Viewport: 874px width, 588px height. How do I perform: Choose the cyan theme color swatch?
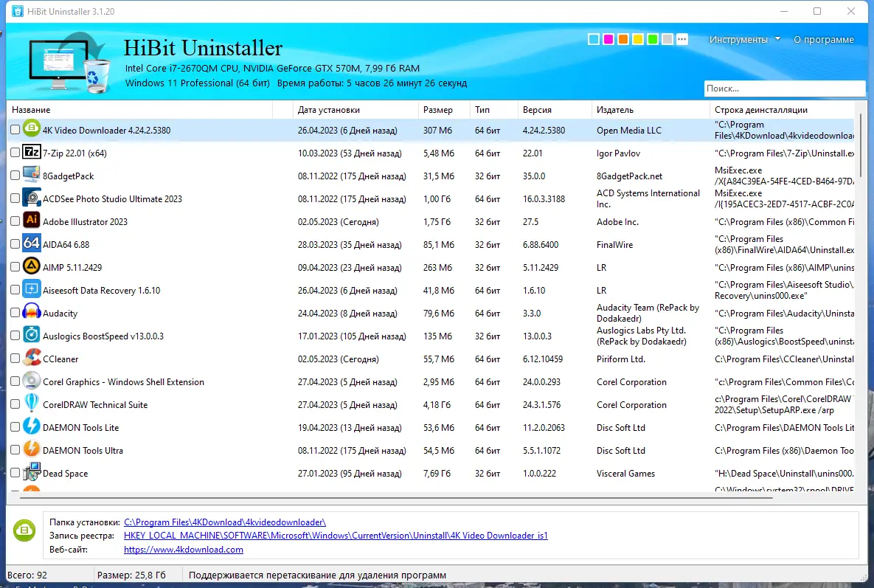(x=594, y=39)
